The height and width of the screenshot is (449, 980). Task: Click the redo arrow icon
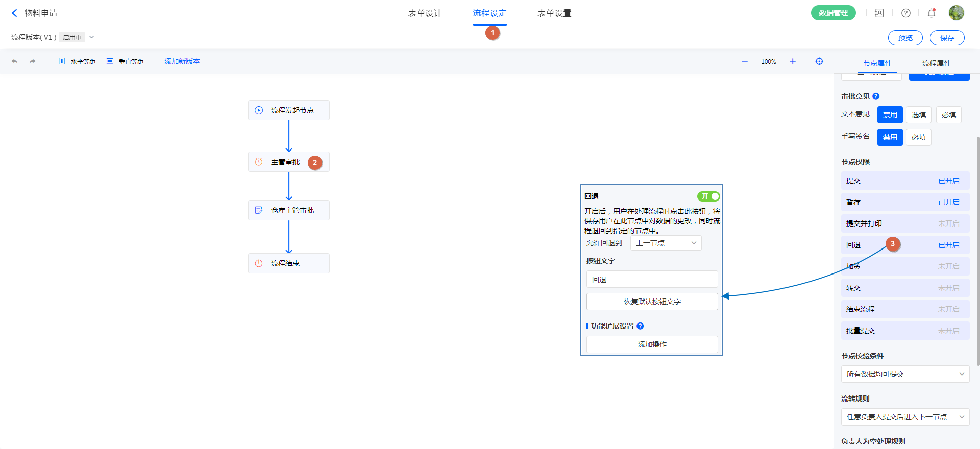[x=33, y=61]
